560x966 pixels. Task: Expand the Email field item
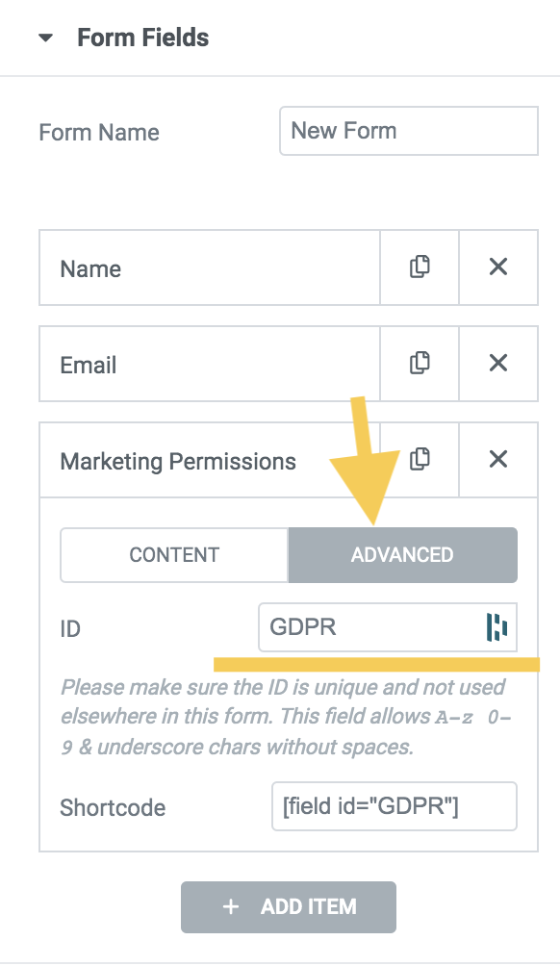(x=210, y=364)
